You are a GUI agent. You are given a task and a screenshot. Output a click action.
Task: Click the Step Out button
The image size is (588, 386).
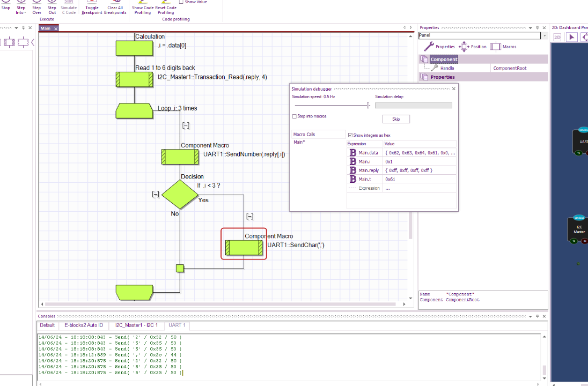52,8
